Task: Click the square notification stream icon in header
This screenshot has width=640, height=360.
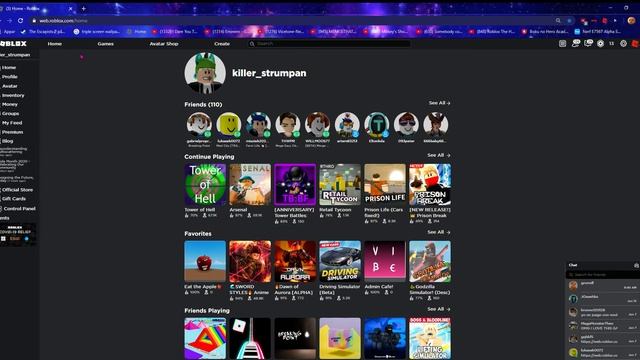Action: pos(562,44)
